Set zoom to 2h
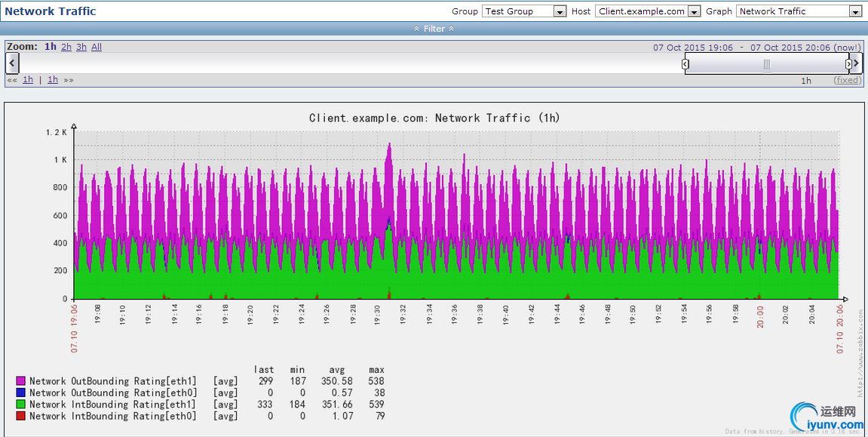Screen dimensions: 868x437 tap(66, 47)
